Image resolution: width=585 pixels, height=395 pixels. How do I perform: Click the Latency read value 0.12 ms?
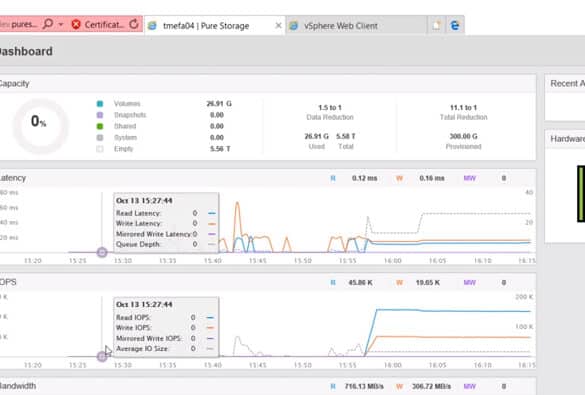click(365, 178)
